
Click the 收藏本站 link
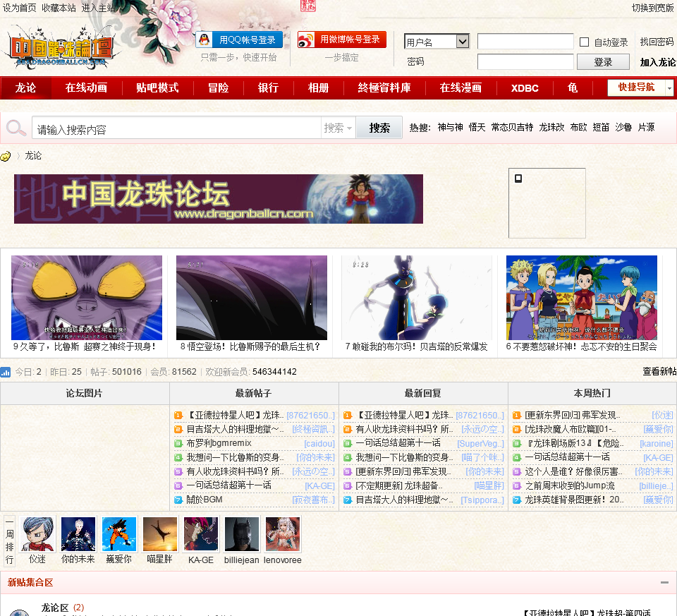coord(59,8)
